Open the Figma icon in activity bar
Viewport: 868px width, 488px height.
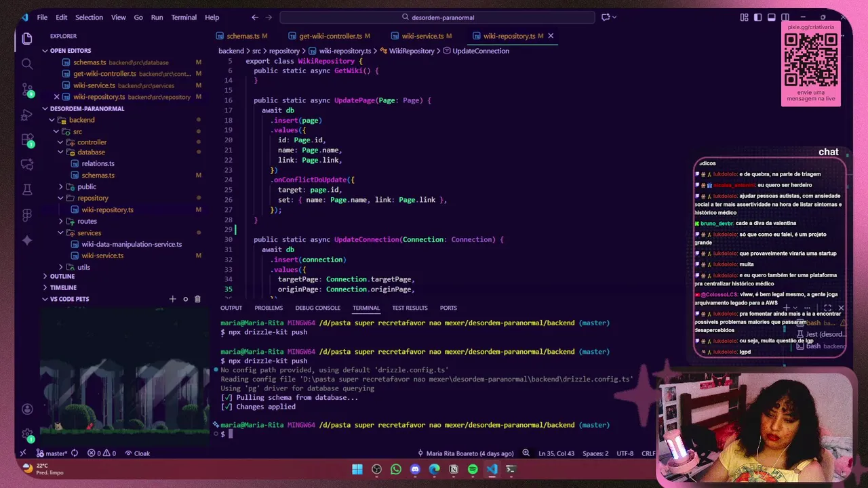[x=27, y=215]
